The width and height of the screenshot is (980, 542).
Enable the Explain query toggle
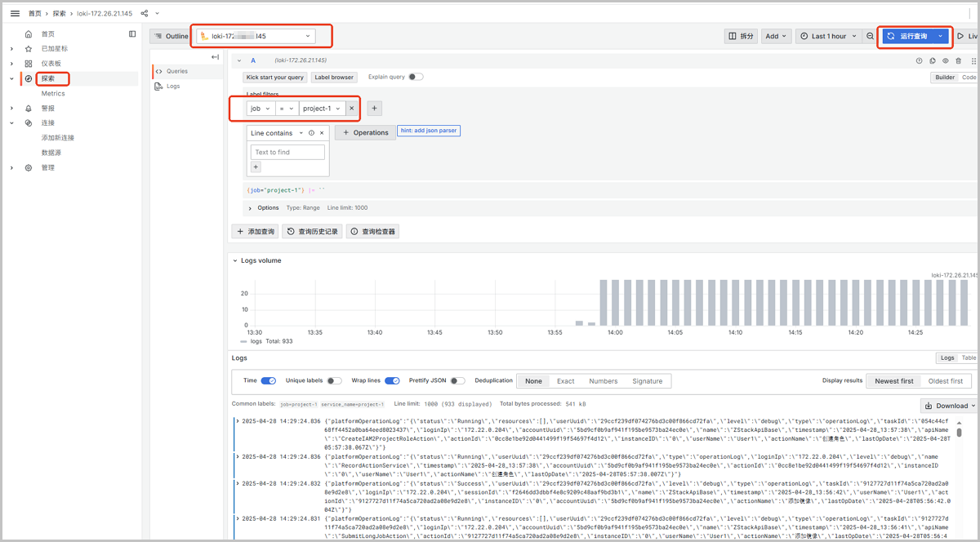click(x=416, y=78)
